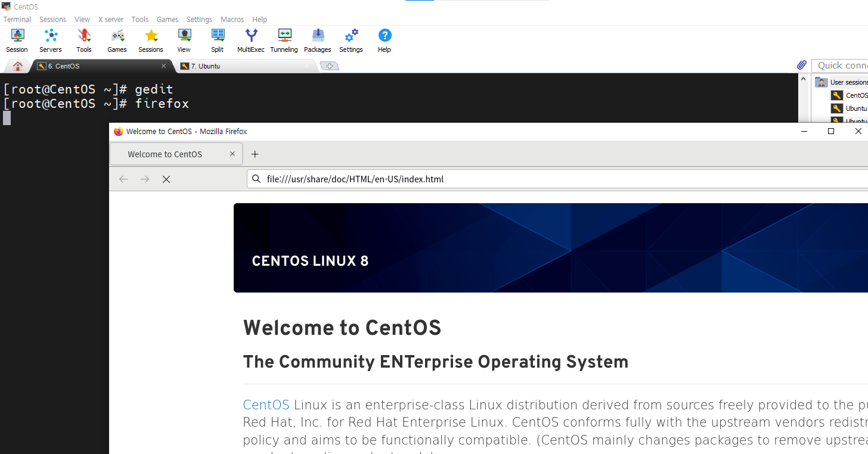Open the Help menu
868x454 pixels.
[260, 19]
